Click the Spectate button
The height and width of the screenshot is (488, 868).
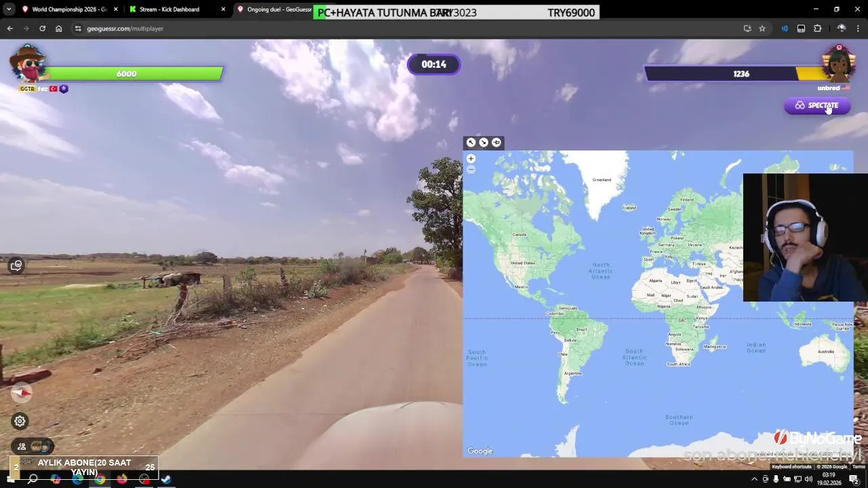click(x=817, y=106)
